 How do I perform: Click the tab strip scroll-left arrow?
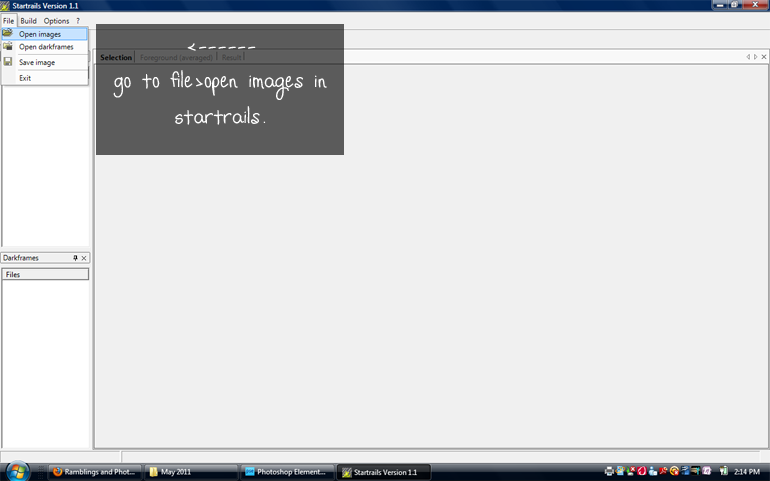[x=748, y=57]
